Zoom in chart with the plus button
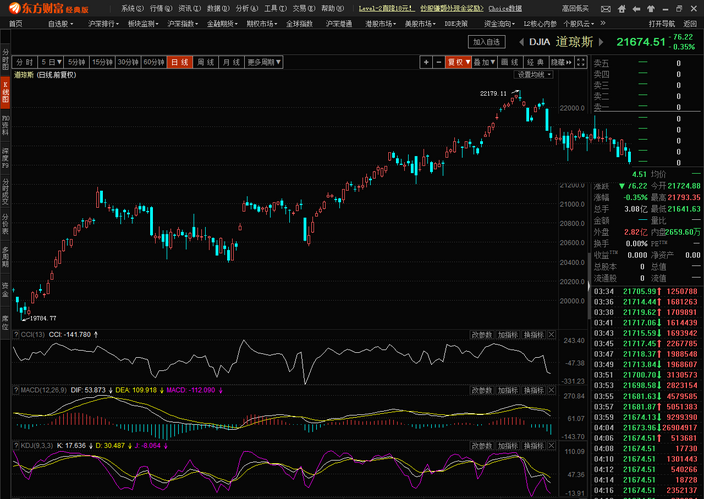This screenshot has height=499, width=704. click(x=426, y=62)
